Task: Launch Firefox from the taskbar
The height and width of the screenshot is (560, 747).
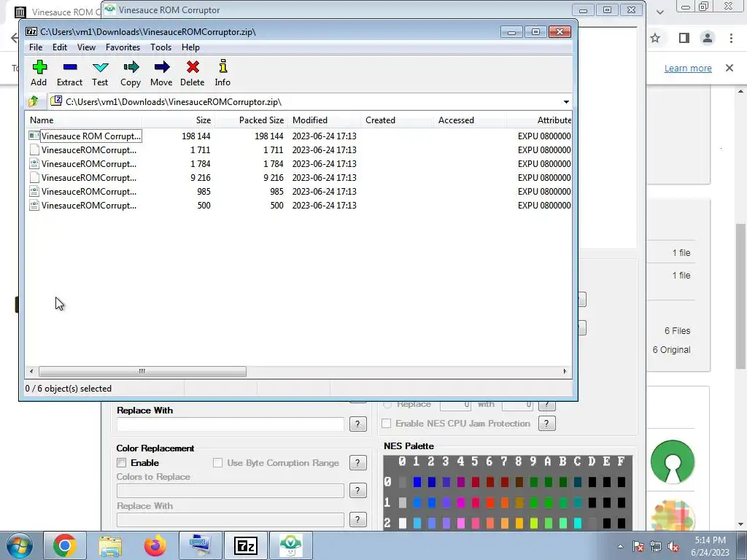Action: [155, 545]
